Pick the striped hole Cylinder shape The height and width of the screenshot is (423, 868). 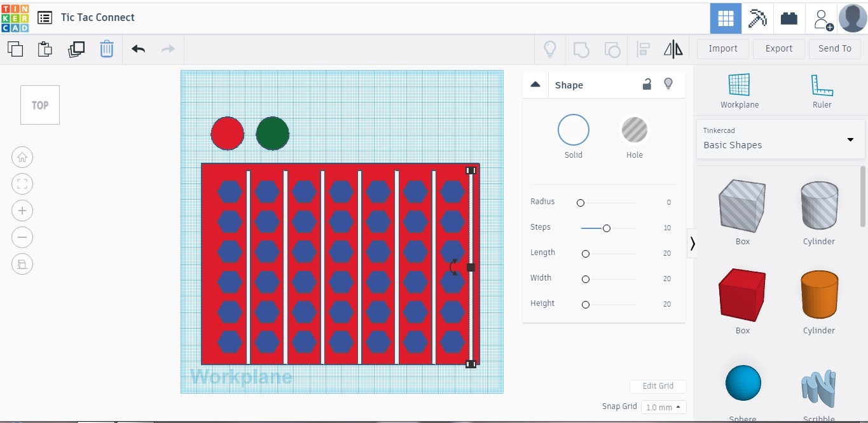pyautogui.click(x=818, y=205)
